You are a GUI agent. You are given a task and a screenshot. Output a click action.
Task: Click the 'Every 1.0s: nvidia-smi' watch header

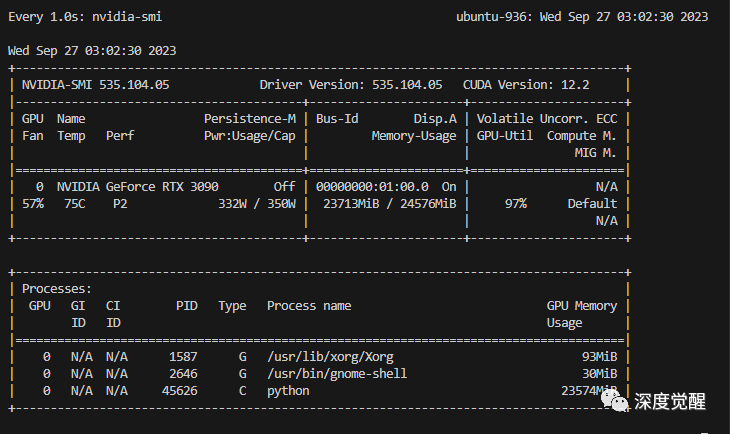85,17
